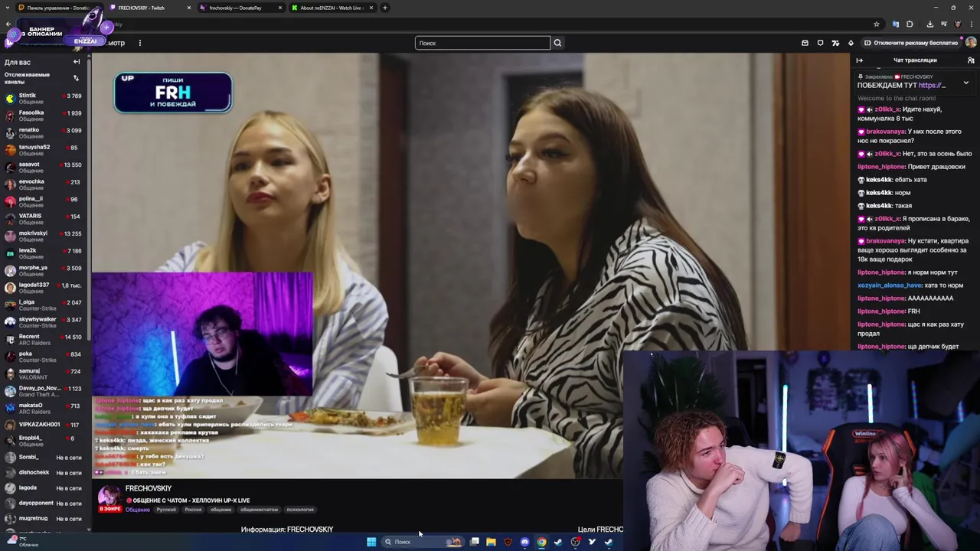This screenshot has height=551, width=980.
Task: Bookmark this page with the star icon
Action: (x=877, y=24)
